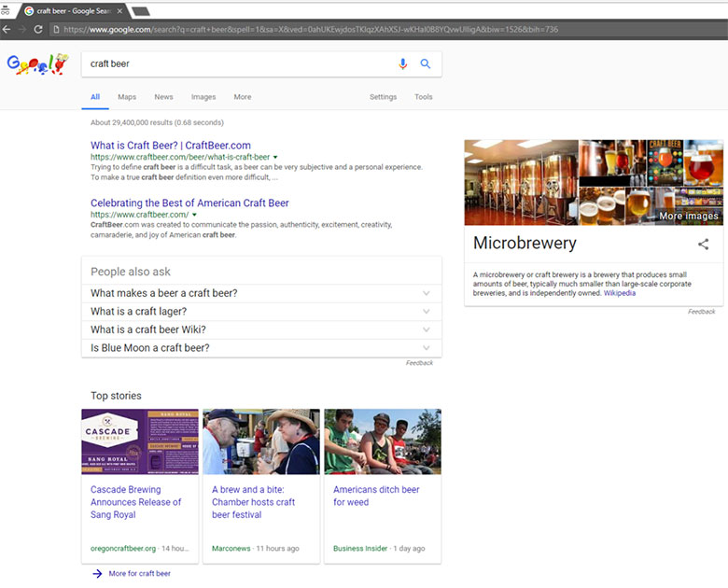
Task: Click the More for craft beer arrow
Action: (97, 573)
